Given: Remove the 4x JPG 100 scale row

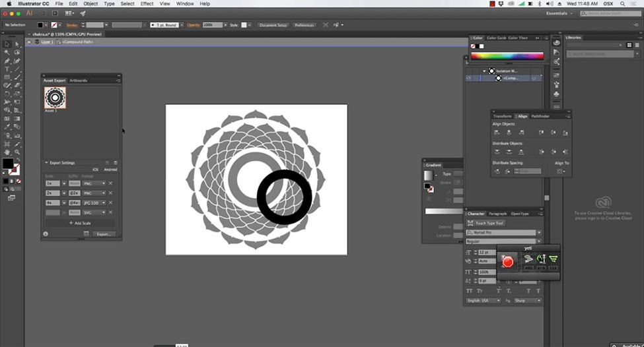Looking at the screenshot, I should (x=110, y=203).
